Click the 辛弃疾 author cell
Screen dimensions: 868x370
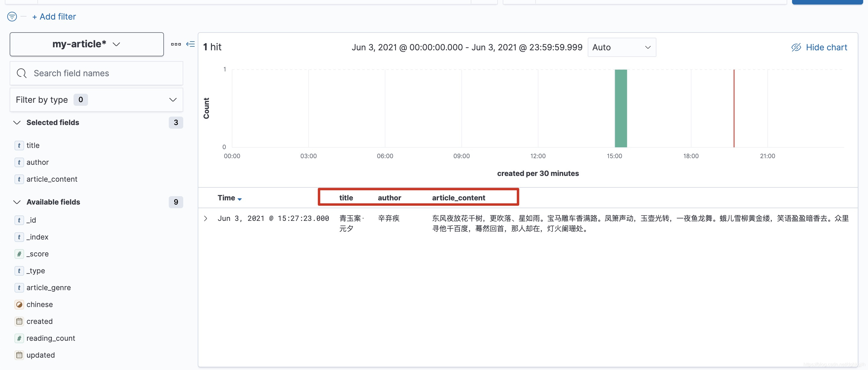[388, 219]
